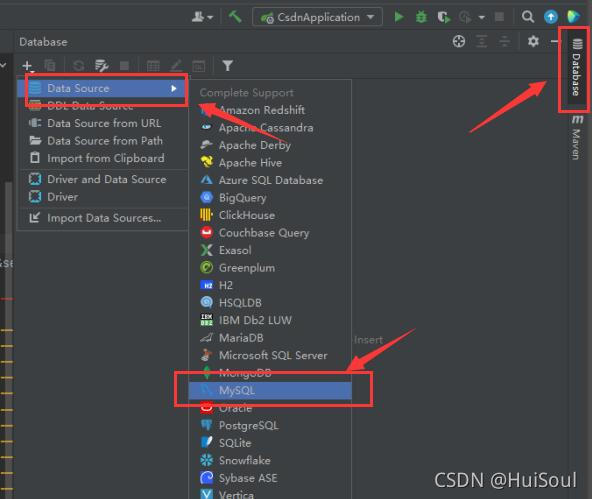Click the crosshair locate icon in Database header
The height and width of the screenshot is (499, 592).
pos(459,41)
